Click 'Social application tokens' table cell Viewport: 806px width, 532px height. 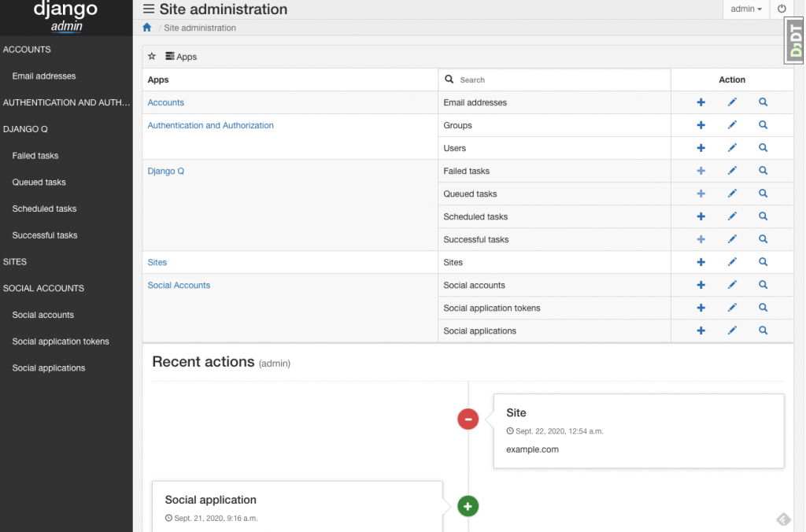pos(554,308)
